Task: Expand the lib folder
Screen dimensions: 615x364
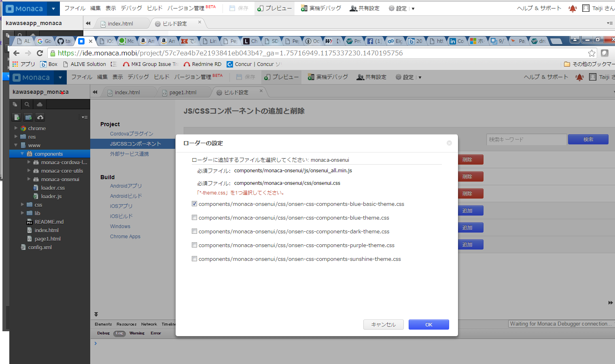Action: tap(22, 213)
